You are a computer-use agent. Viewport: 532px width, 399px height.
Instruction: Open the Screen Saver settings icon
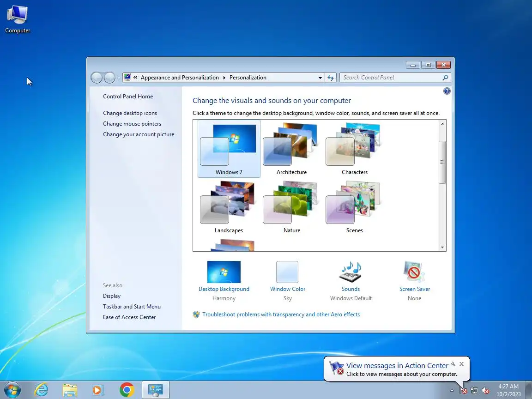[x=414, y=272]
